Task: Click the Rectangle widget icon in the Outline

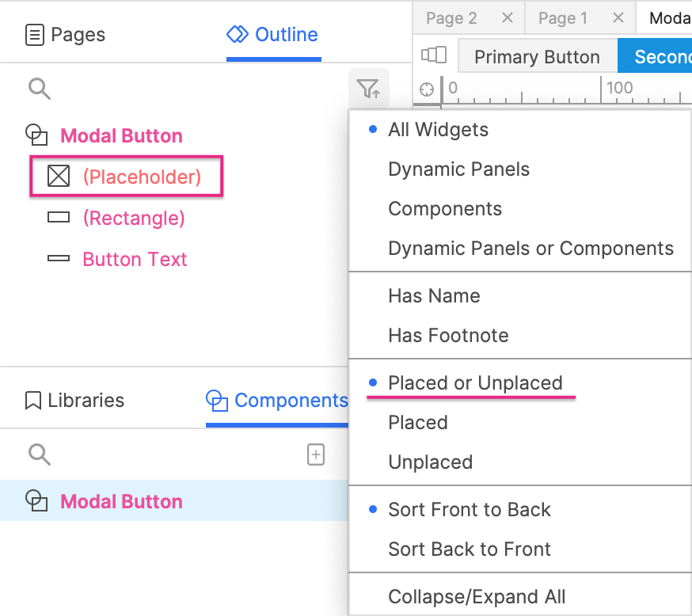Action: pyautogui.click(x=59, y=217)
